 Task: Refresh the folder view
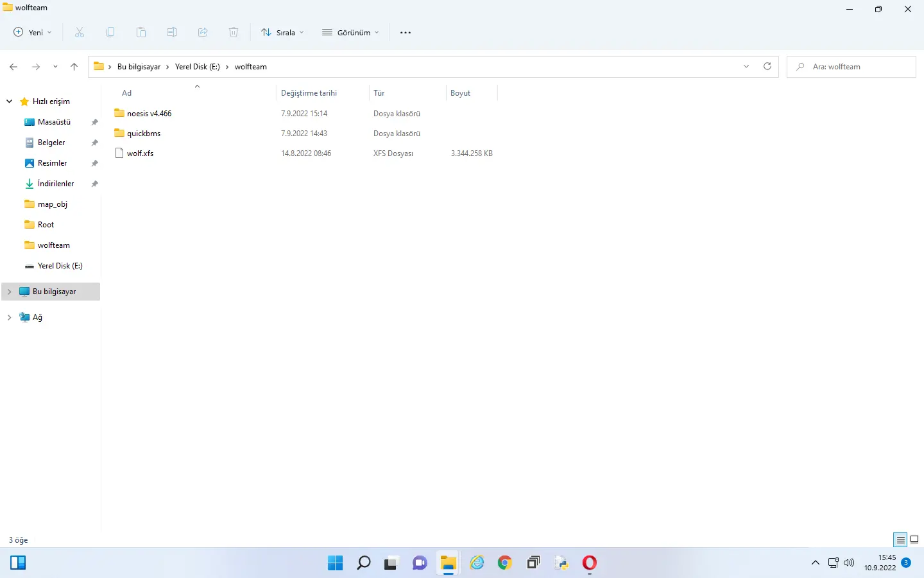tap(767, 66)
